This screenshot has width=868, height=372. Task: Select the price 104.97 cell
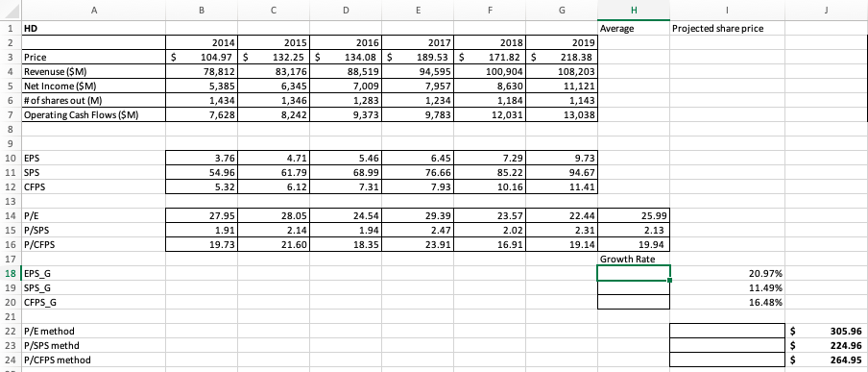coord(202,57)
